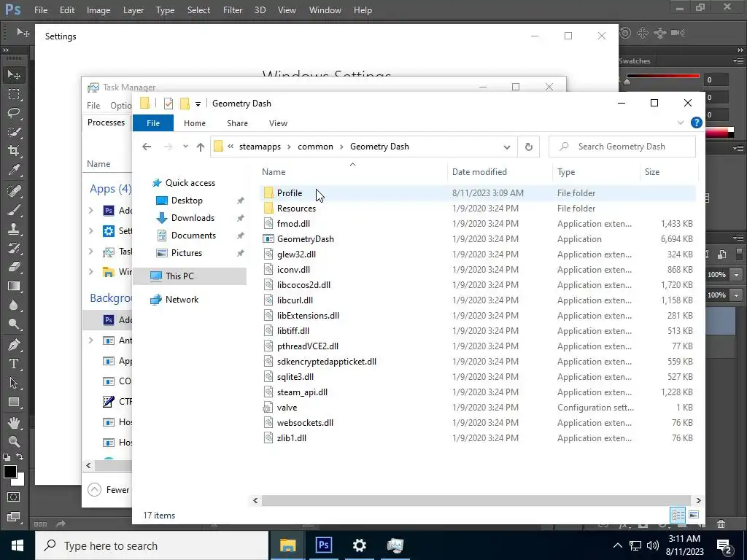Viewport: 747px width, 560px height.
Task: Select the Rectangle shape tool
Action: [x=14, y=402]
